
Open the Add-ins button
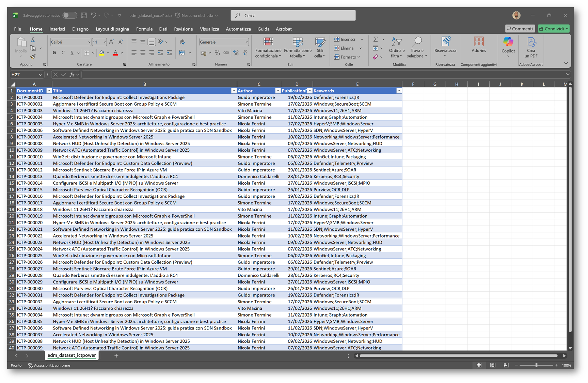[x=478, y=45]
